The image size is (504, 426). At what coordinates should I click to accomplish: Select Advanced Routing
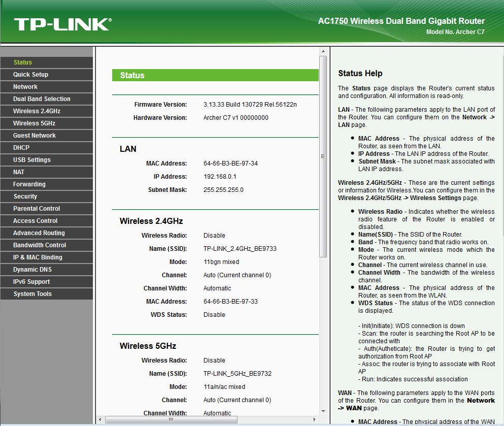47,233
